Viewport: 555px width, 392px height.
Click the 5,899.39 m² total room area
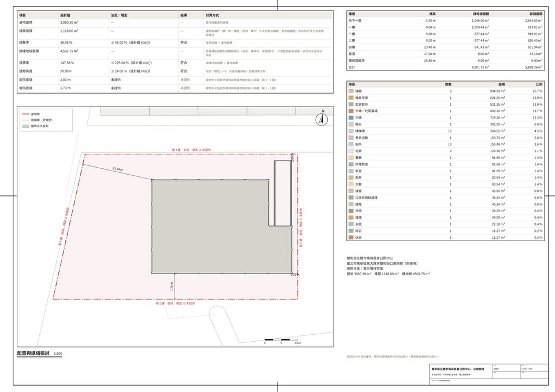[x=534, y=67]
